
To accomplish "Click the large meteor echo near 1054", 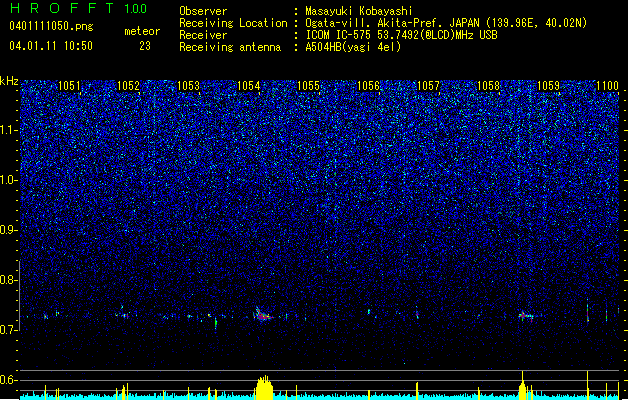I will click(263, 314).
